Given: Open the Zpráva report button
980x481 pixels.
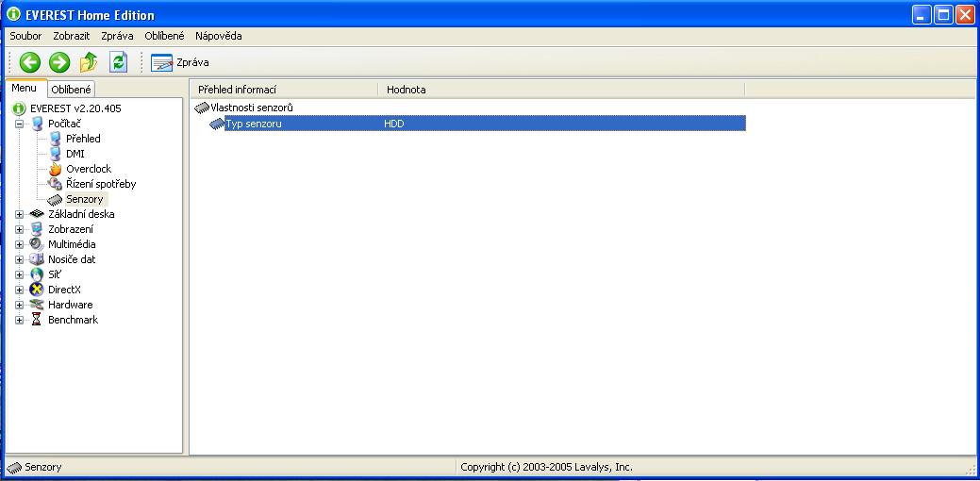Looking at the screenshot, I should point(180,62).
